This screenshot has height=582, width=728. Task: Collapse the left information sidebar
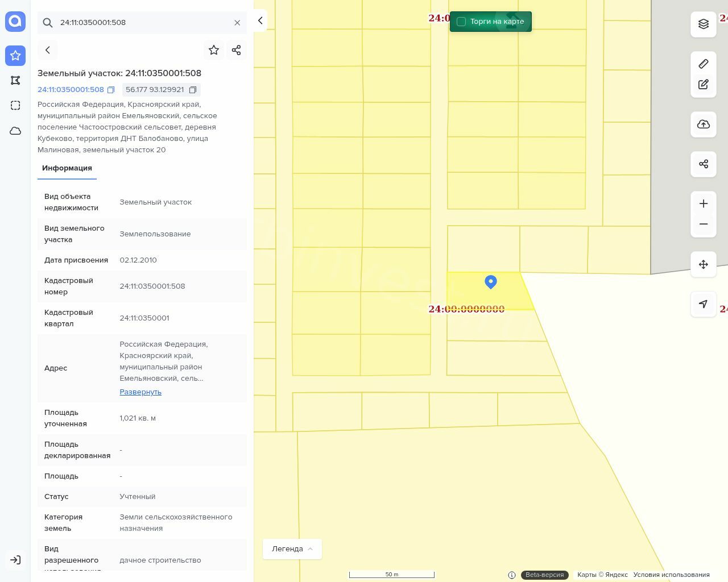260,20
